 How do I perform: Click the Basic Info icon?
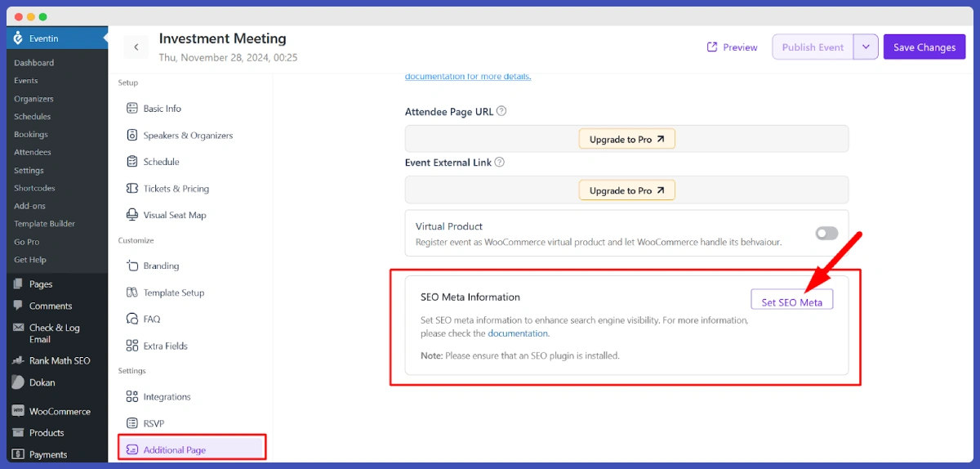click(131, 109)
